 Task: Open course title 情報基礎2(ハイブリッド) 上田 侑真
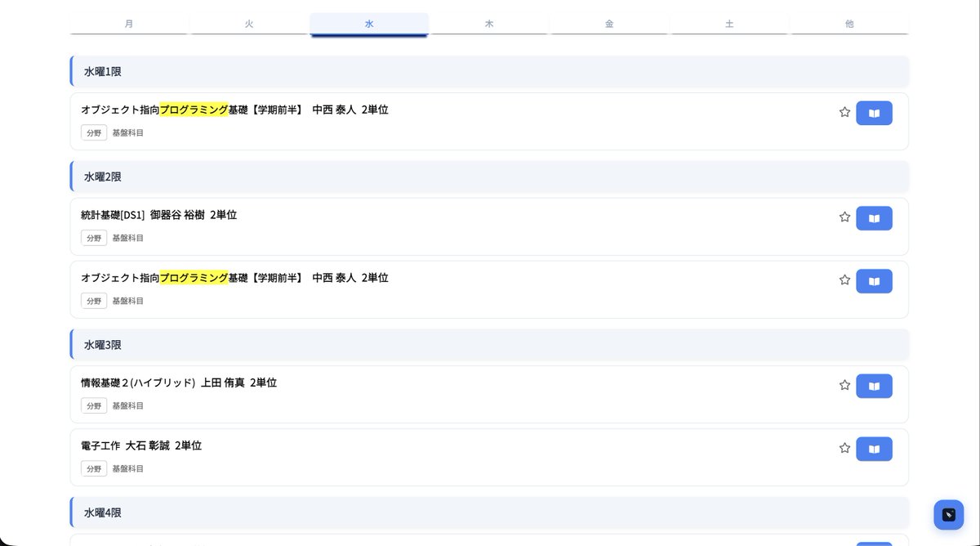click(x=179, y=383)
